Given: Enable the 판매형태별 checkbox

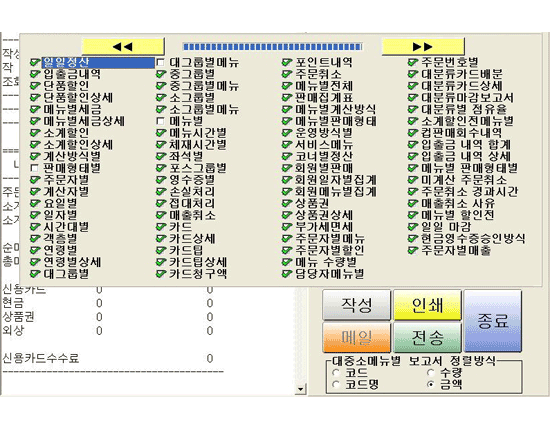Looking at the screenshot, I should pos(34,168).
